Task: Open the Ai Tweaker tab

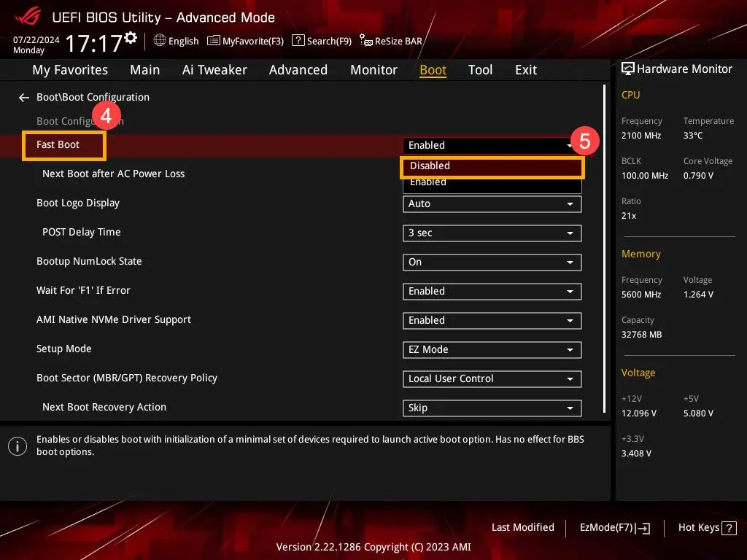Action: (214, 70)
